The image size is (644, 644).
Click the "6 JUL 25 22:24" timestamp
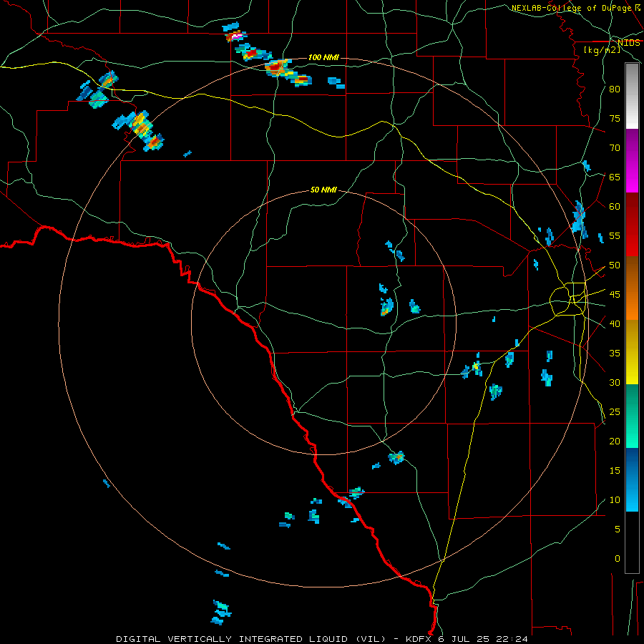click(x=483, y=639)
